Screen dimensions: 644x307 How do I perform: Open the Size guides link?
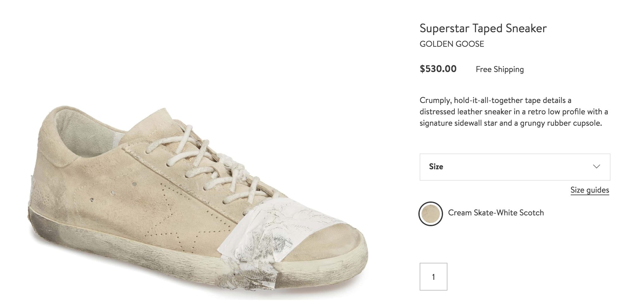tap(589, 190)
